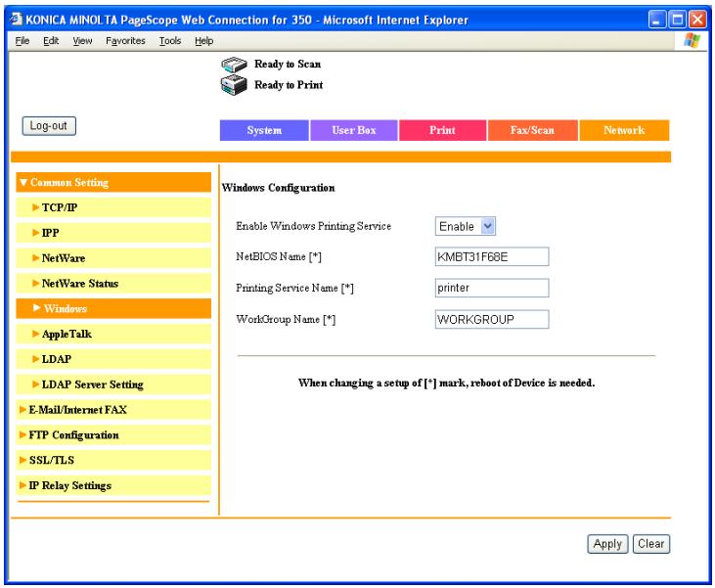Viewport: 715px width, 588px height.
Task: Click the NetBIOS Name input field
Action: (492, 257)
